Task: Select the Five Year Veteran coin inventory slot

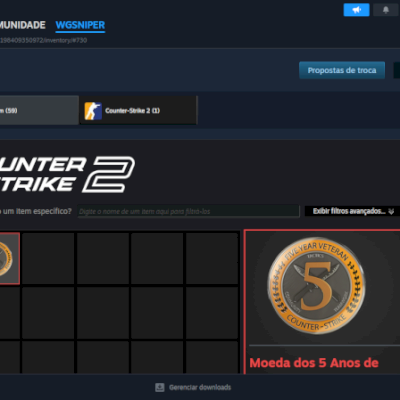Action: tap(9, 258)
